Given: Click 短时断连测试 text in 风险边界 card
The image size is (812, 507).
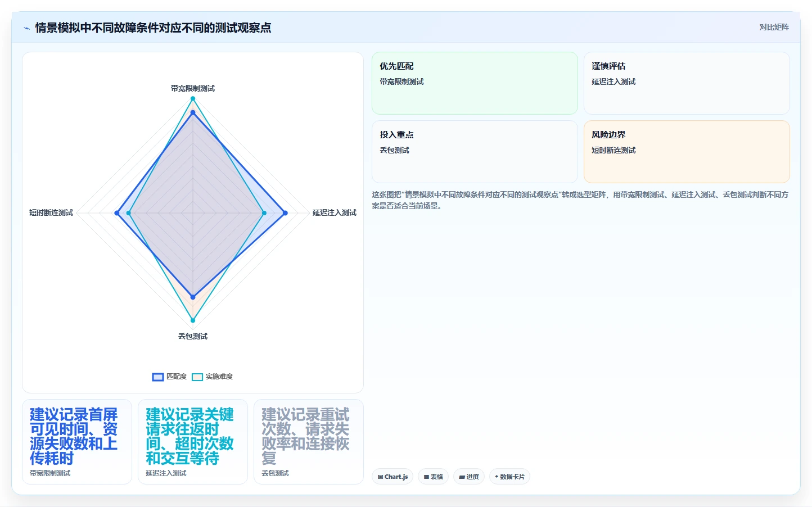Looking at the screenshot, I should point(613,150).
